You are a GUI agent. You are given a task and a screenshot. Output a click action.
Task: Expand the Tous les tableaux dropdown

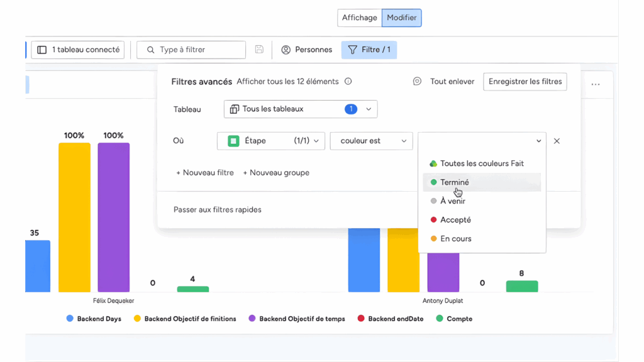[x=301, y=109]
